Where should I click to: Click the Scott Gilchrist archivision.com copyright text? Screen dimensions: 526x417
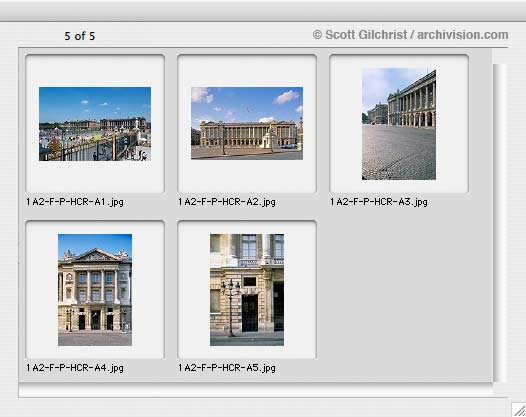410,35
